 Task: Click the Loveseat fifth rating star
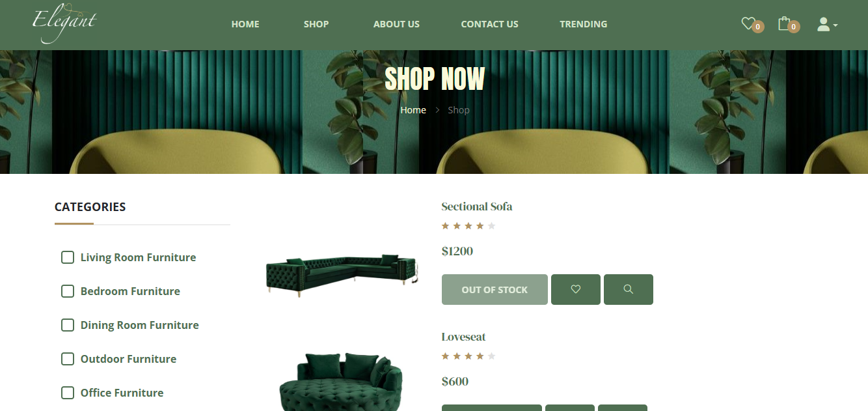(491, 356)
